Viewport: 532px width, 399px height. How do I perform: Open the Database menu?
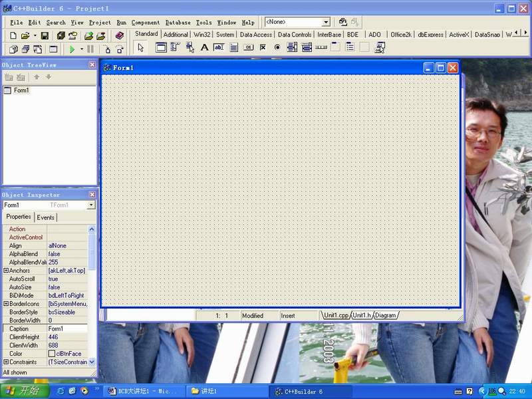[178, 23]
